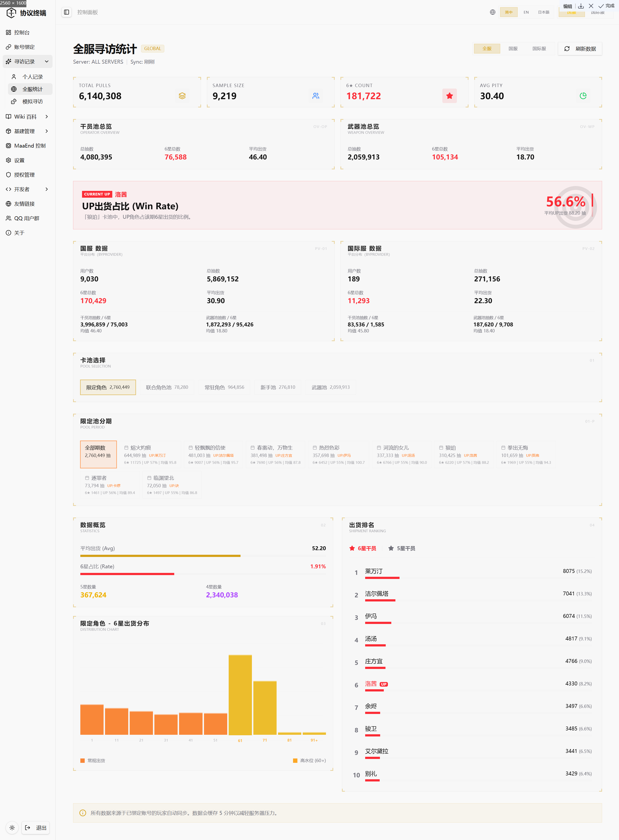Switch language to EN
Viewport: 619px width, 840px height.
(x=526, y=12)
